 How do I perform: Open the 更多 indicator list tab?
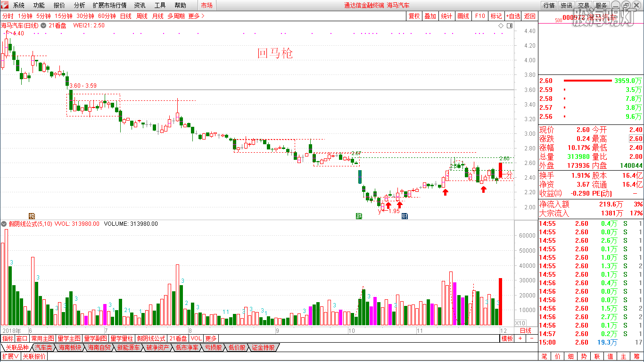[211, 338]
